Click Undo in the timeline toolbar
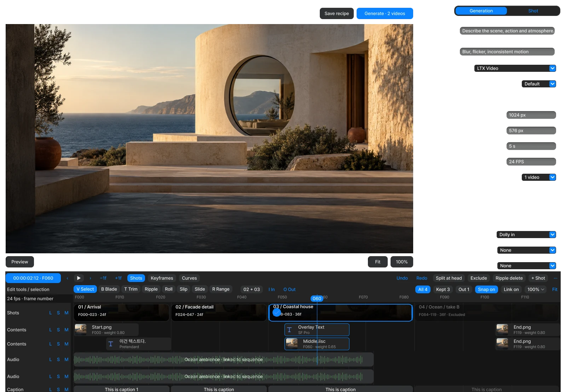This screenshot has width=566, height=392. coord(402,278)
